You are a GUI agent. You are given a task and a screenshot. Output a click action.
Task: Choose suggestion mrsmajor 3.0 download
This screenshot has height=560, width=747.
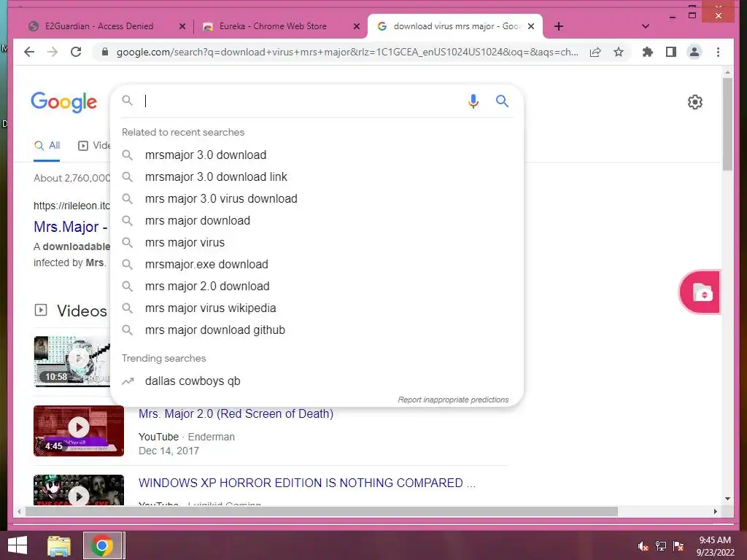click(x=317, y=155)
